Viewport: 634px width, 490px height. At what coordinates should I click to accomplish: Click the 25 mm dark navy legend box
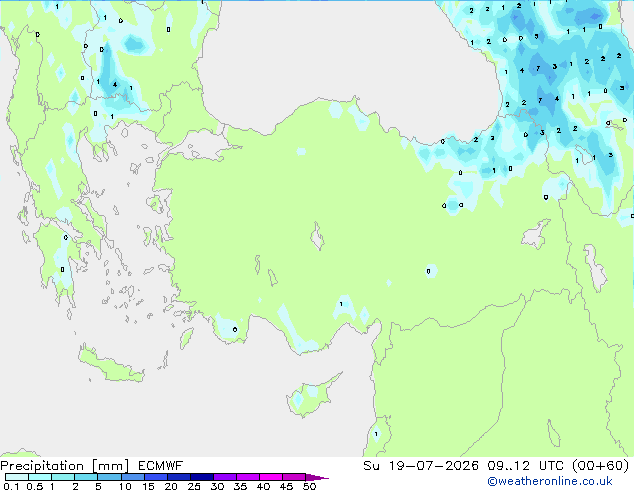(x=202, y=477)
